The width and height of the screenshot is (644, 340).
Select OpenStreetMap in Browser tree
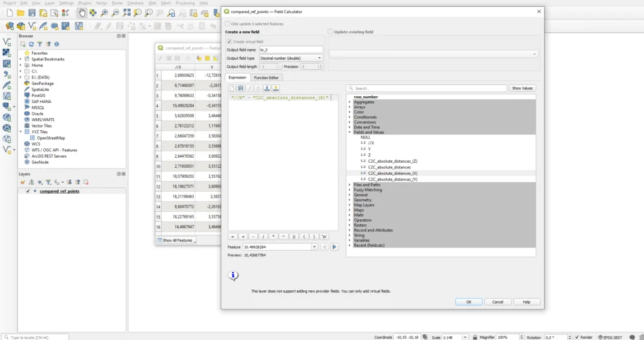point(51,138)
